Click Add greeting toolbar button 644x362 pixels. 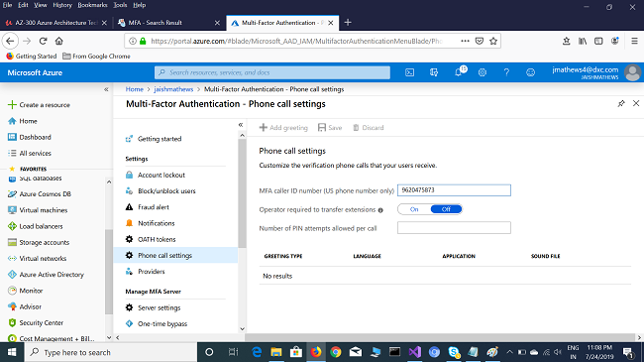coord(283,128)
